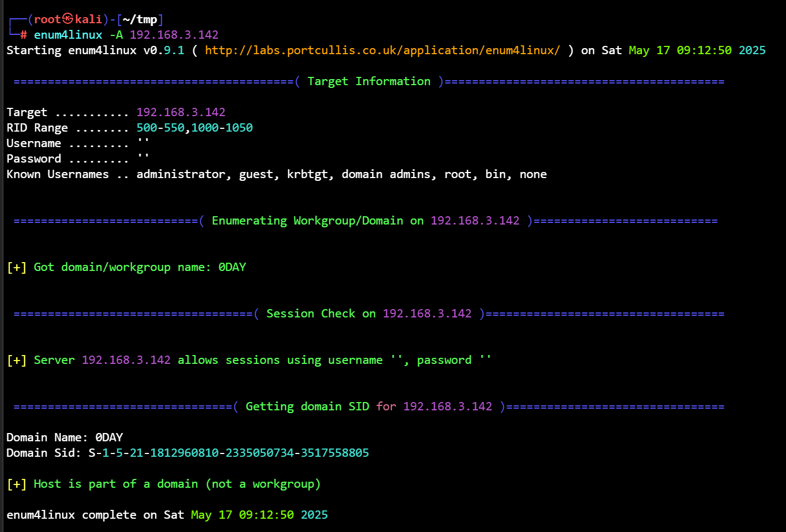Open the labs.portcullis.co.uk enum4linux URL
The width and height of the screenshot is (786, 532).
[382, 50]
